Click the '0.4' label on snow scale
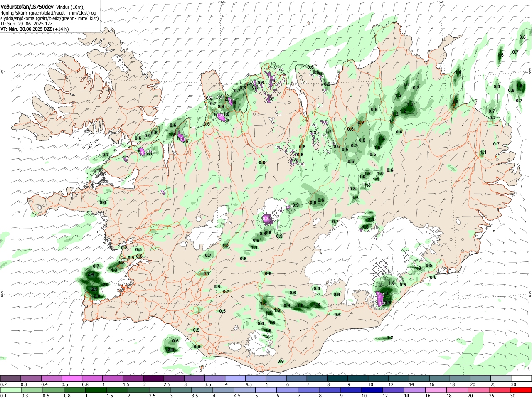Screen dimensions: 532x399 pyautogui.click(x=44, y=384)
